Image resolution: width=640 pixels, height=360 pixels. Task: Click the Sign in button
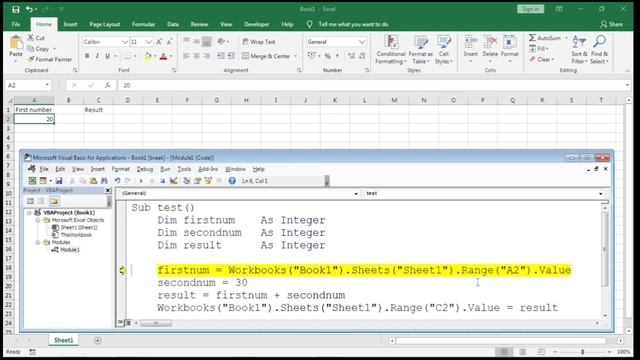pos(530,9)
